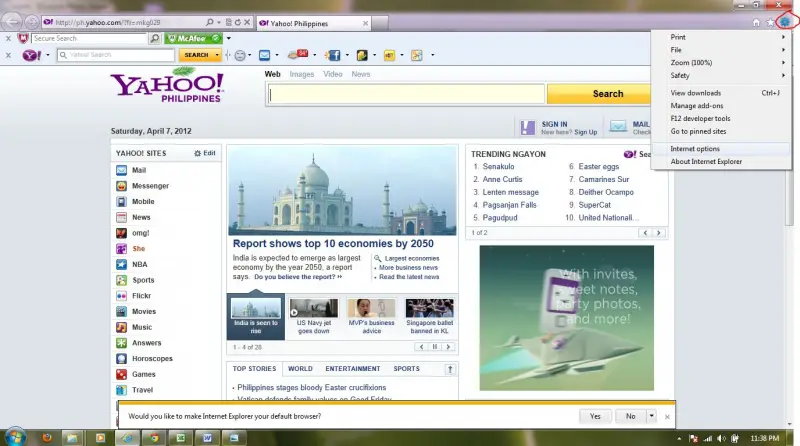Click No on default browser prompt
Viewport: 800px width, 446px height.
631,416
